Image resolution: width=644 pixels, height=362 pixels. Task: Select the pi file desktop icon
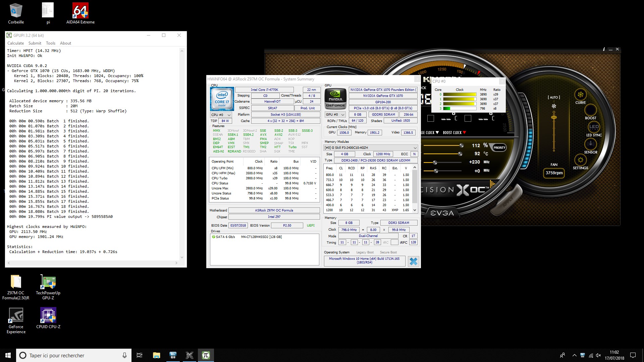pos(48,14)
